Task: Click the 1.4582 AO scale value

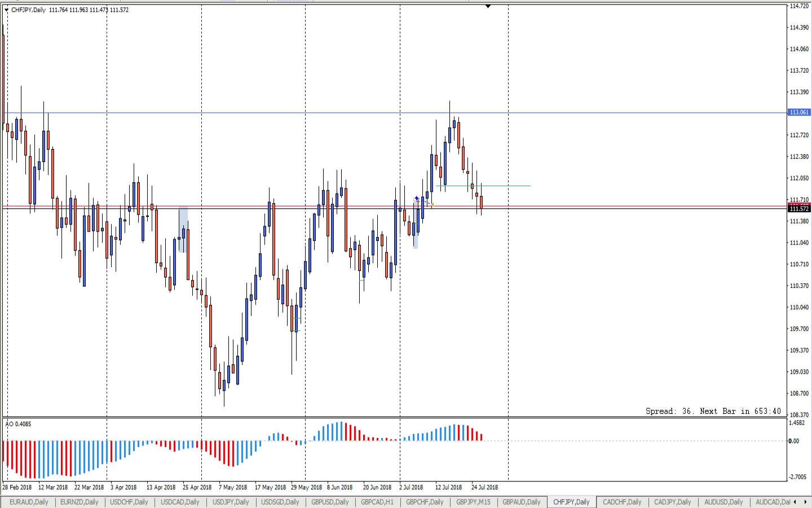Action: pyautogui.click(x=797, y=423)
